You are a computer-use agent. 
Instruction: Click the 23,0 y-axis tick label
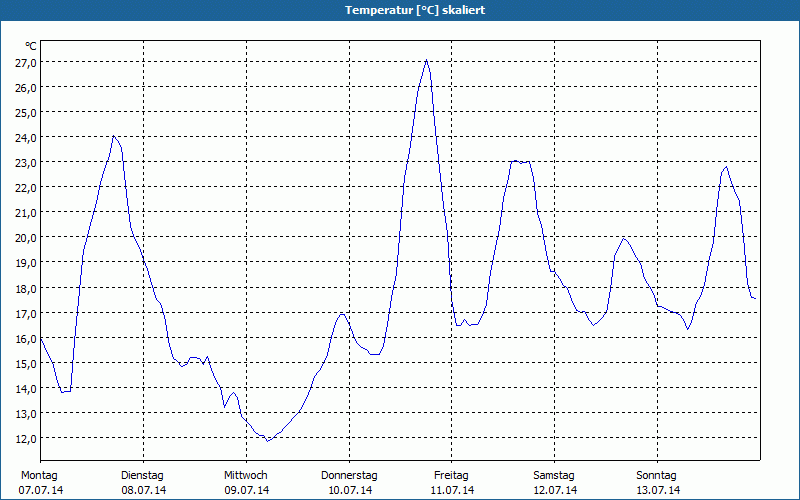[26, 162]
